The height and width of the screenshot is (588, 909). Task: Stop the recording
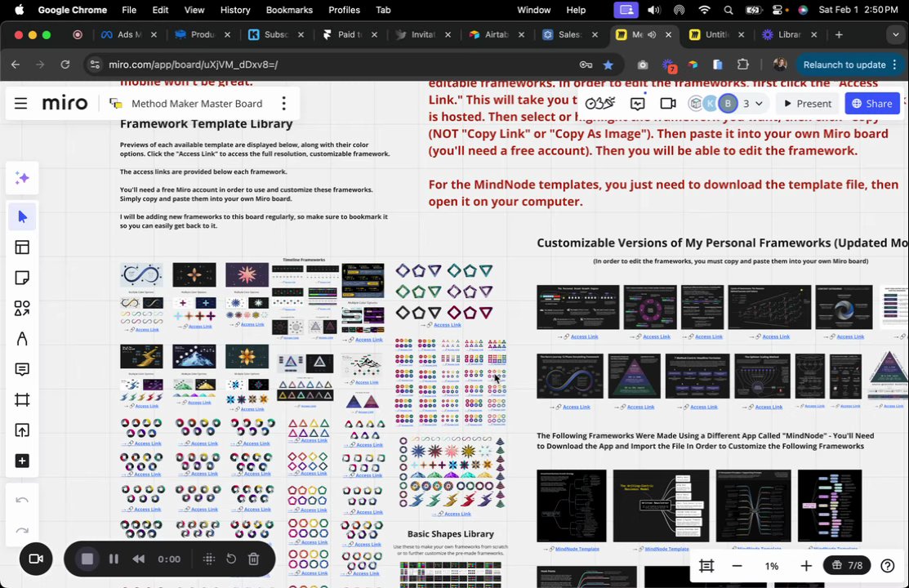click(87, 559)
